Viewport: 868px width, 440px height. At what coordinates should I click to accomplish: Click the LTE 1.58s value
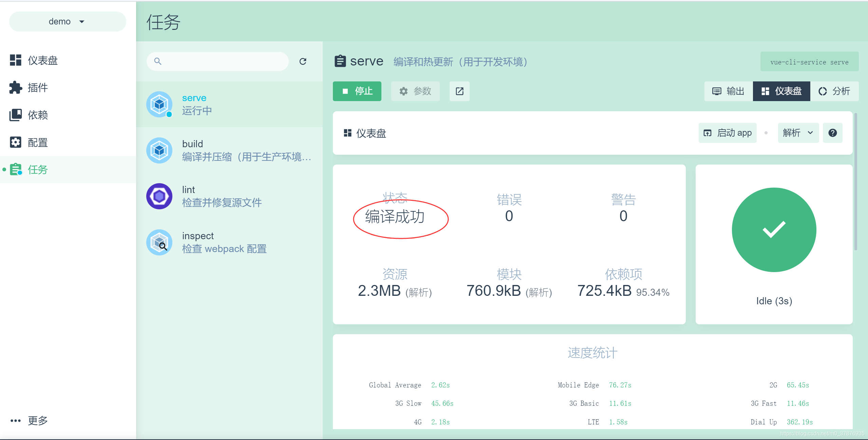618,422
